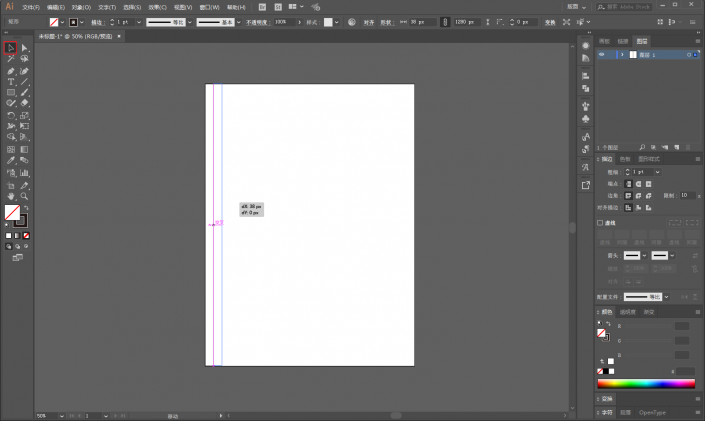705x421 pixels.
Task: Pick a color from the spectrum bar
Action: [x=646, y=384]
